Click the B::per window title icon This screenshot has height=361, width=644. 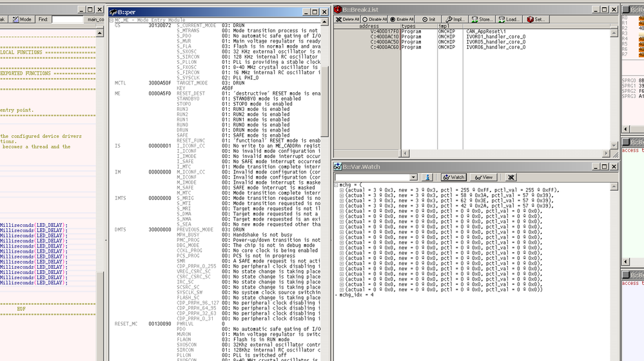point(113,12)
